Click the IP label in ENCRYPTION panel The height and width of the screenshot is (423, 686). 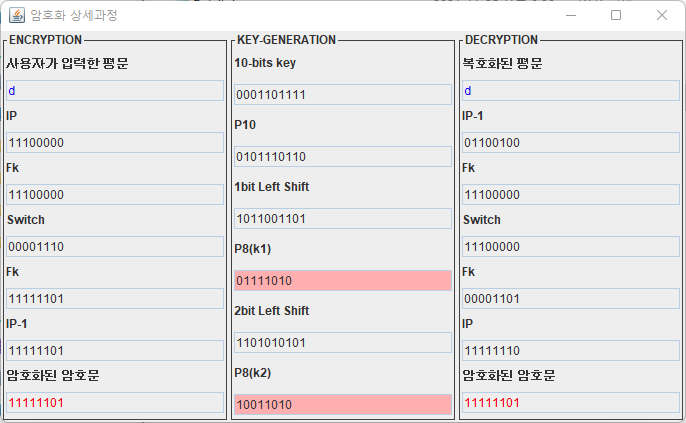click(x=11, y=116)
